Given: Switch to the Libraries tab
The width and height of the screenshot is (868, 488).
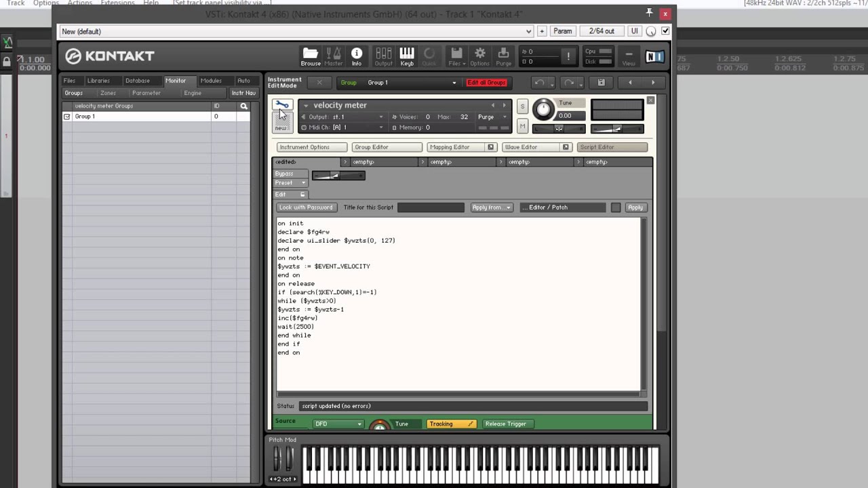Looking at the screenshot, I should 98,81.
